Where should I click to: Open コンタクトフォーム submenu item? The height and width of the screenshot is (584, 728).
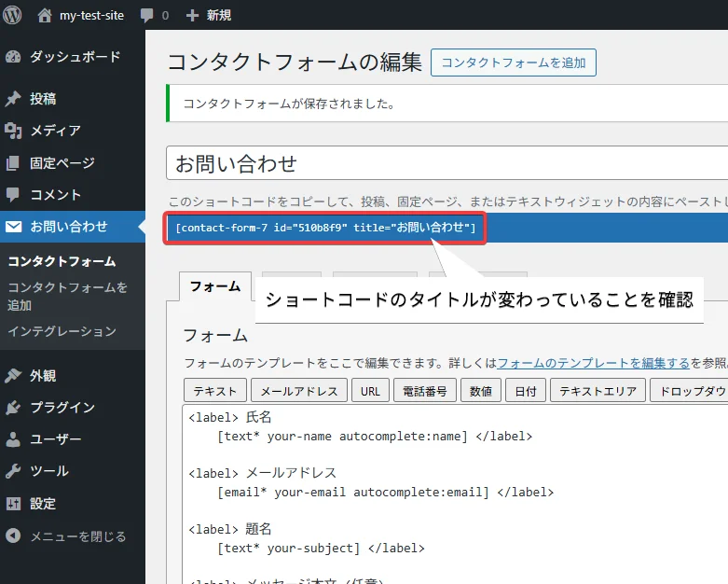62,261
